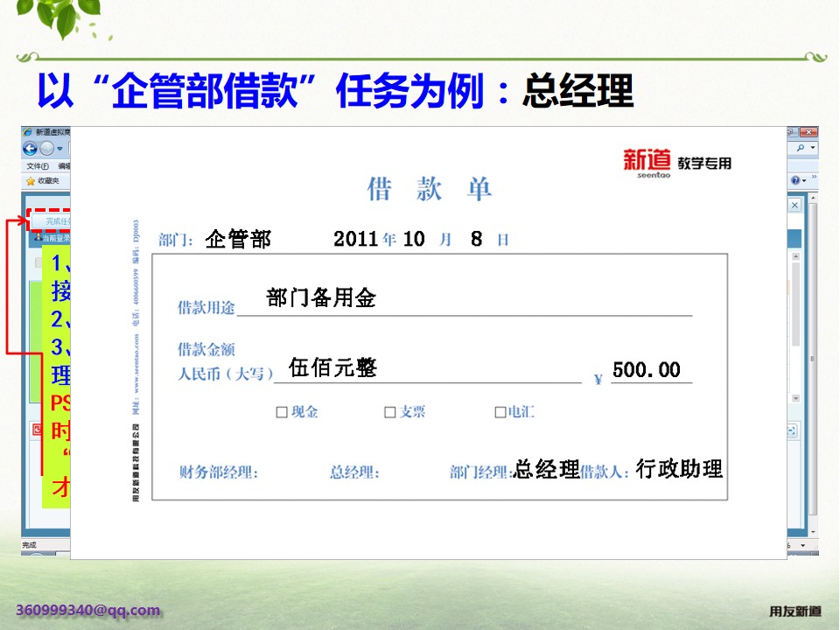Screen dimensions: 840x630
Task: Open the zoom level dropdown in the status bar
Action: click(x=802, y=545)
